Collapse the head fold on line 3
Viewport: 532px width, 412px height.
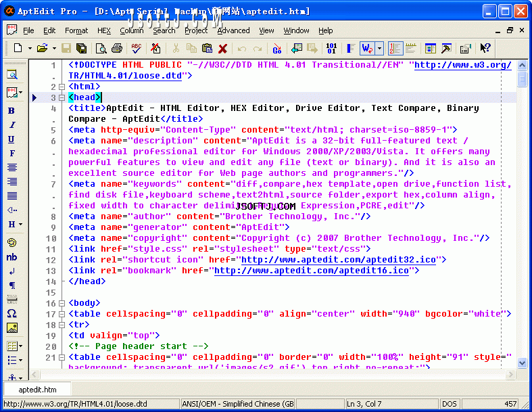coord(62,98)
